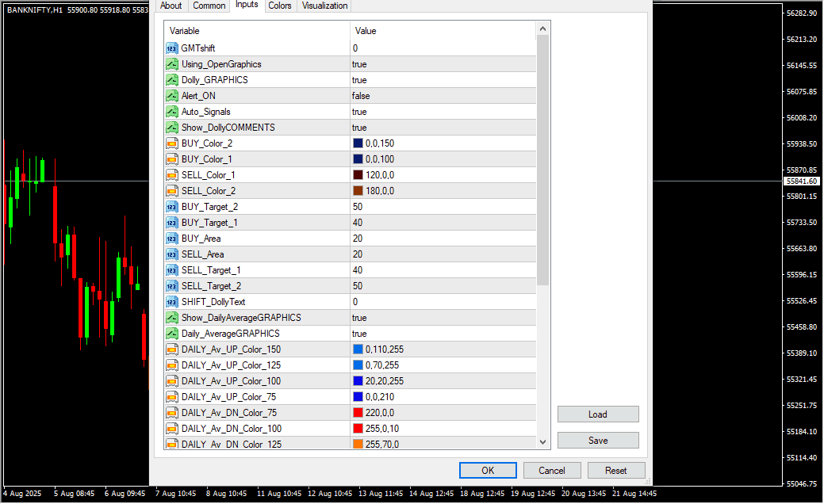Viewport: 824px width, 504px height.
Task: Switch to the Colors tab
Action: (279, 6)
